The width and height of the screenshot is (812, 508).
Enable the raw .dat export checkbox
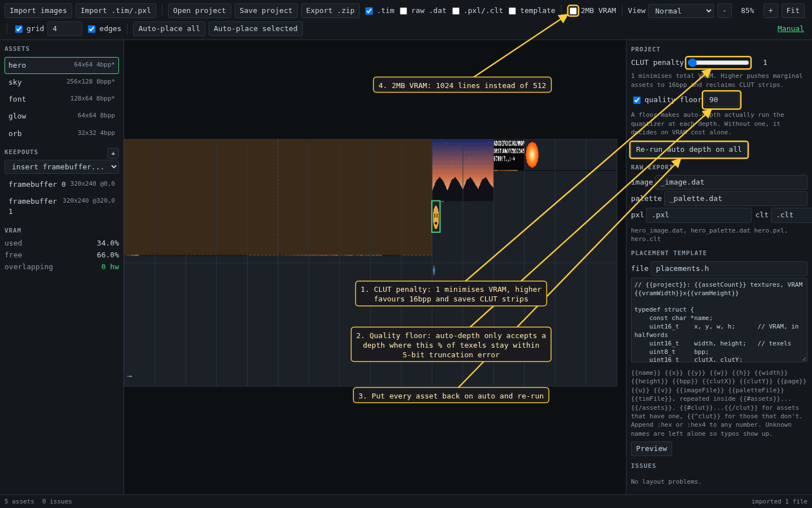[403, 11]
